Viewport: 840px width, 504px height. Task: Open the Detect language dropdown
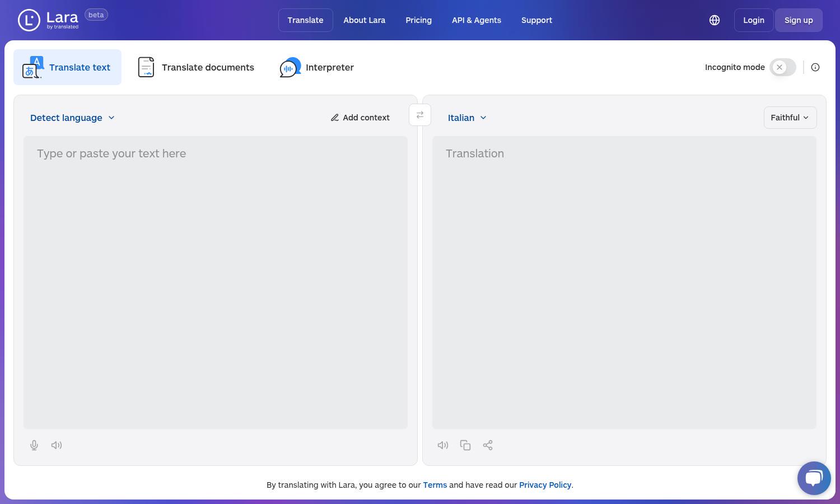pos(72,118)
